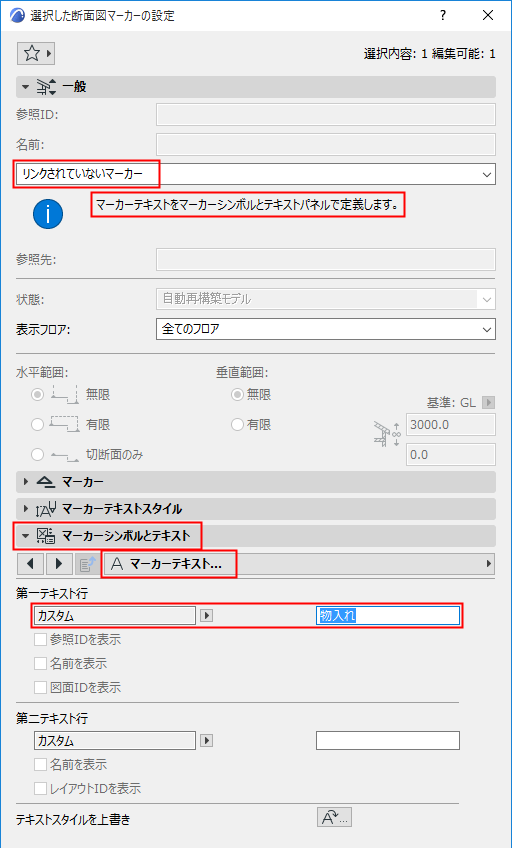Click the 第一テキスト行 カスタム box
The height and width of the screenshot is (848, 512).
pyautogui.click(x=115, y=615)
